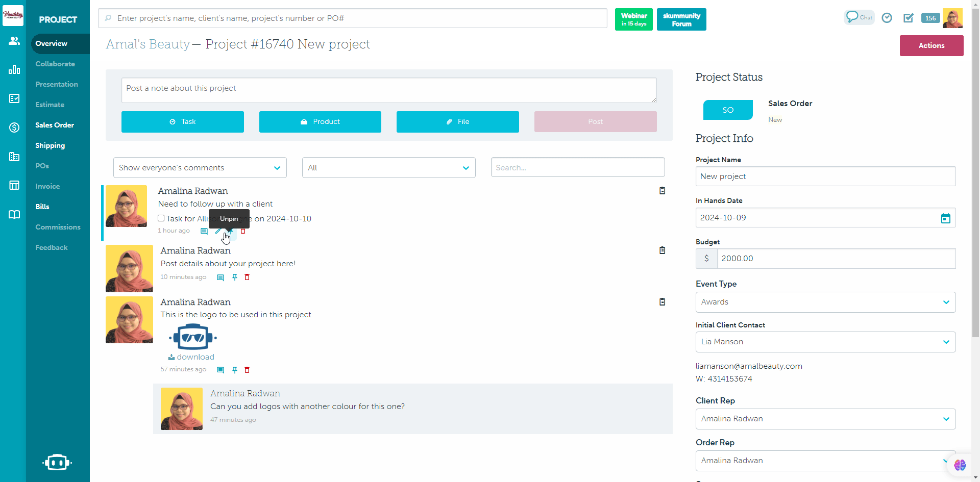Check the 'Task for Allison' checkbox
The width and height of the screenshot is (980, 482).
pyautogui.click(x=161, y=218)
